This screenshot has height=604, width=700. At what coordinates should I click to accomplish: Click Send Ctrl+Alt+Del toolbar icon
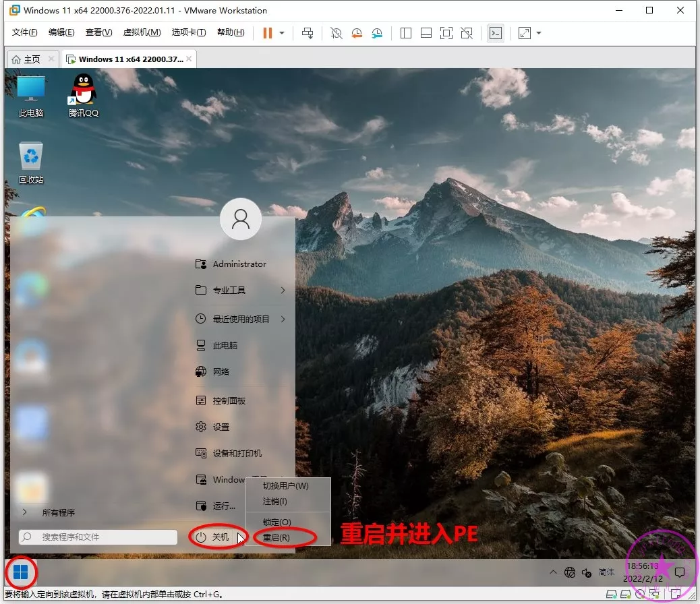(x=308, y=33)
